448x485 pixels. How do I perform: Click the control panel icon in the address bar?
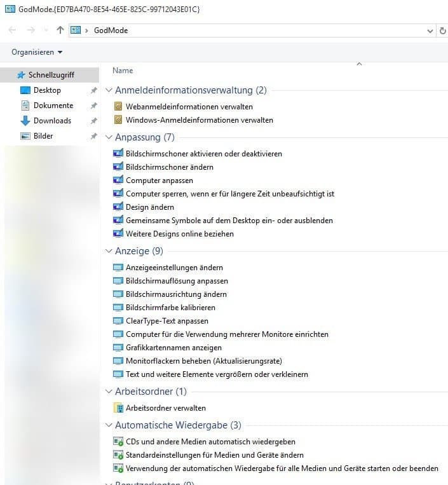76,30
